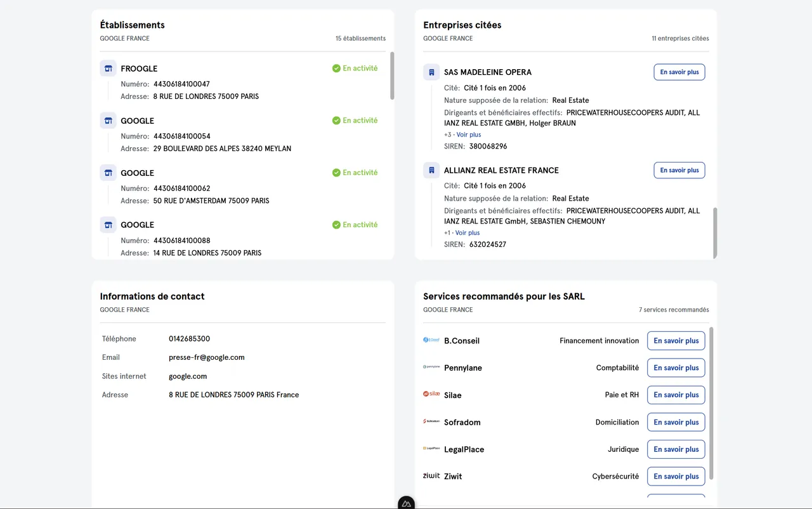The height and width of the screenshot is (509, 812).
Task: Click the B.Conseil logo
Action: click(x=431, y=340)
